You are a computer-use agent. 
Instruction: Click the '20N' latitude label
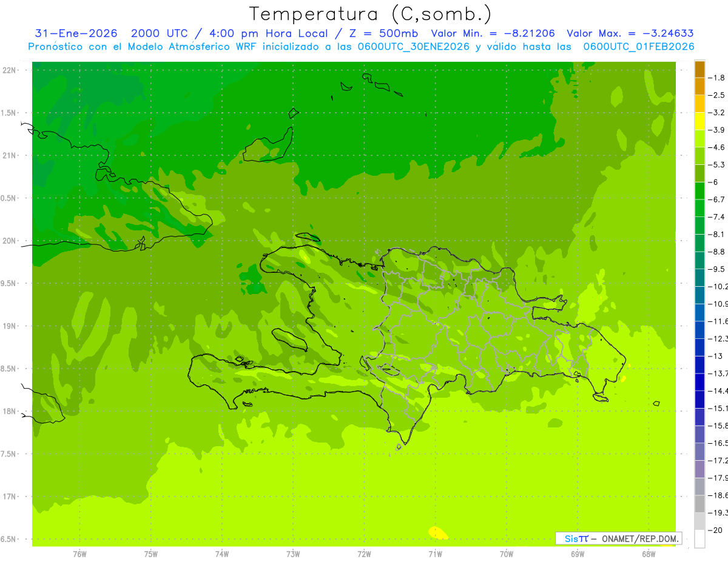[10, 241]
